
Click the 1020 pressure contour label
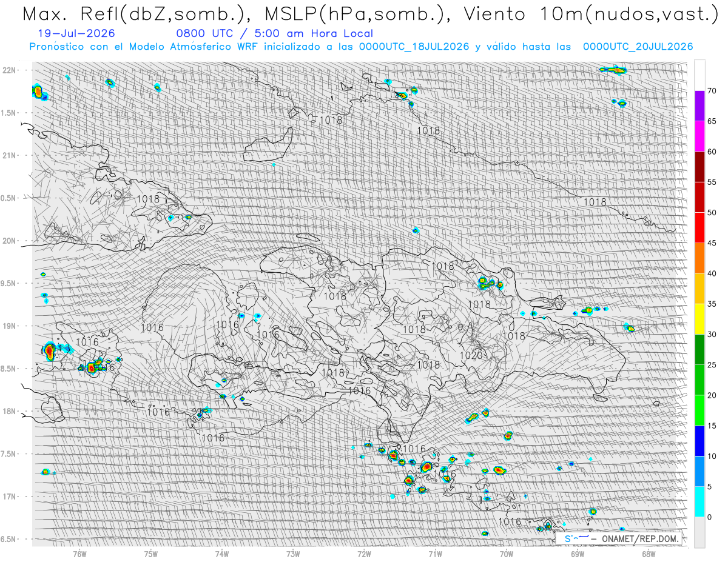pyautogui.click(x=471, y=355)
